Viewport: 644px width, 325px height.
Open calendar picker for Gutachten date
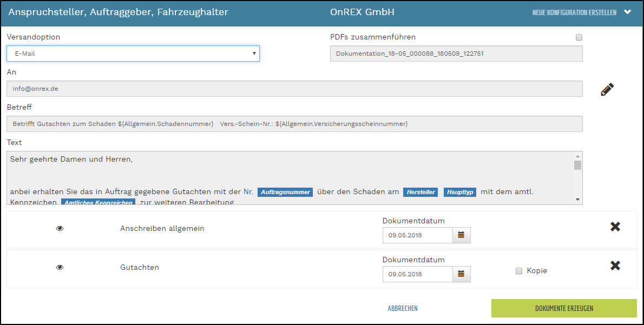click(461, 274)
